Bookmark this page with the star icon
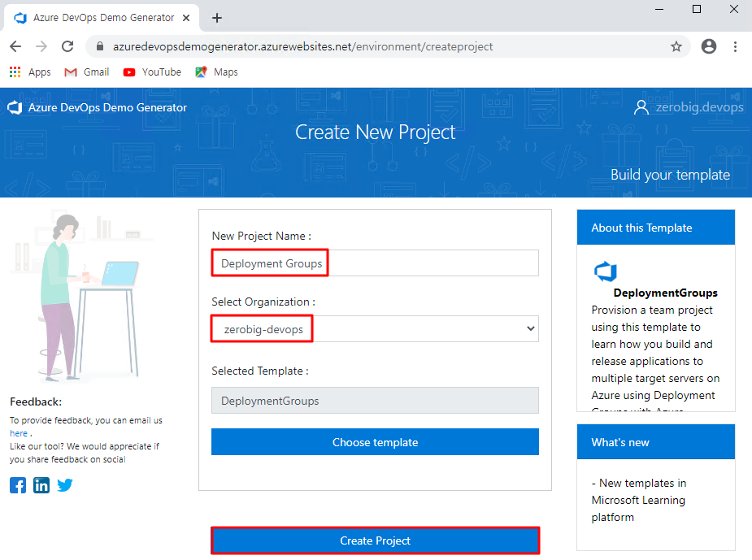Image resolution: width=752 pixels, height=560 pixels. coord(676,46)
